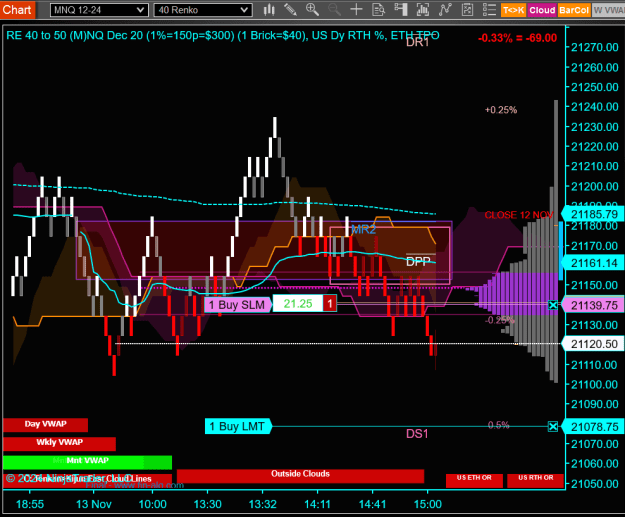Viewport: 625px width, 517px height.
Task: Toggle the T<>K button
Action: click(513, 10)
